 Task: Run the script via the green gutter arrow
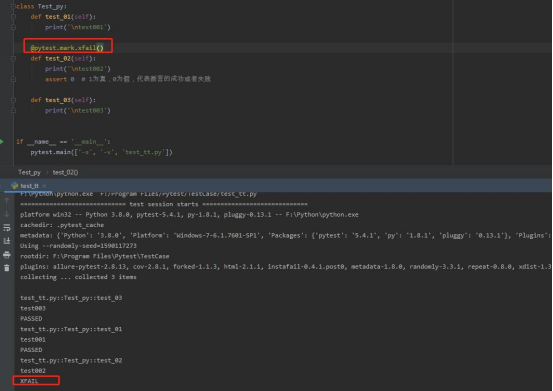point(2,142)
